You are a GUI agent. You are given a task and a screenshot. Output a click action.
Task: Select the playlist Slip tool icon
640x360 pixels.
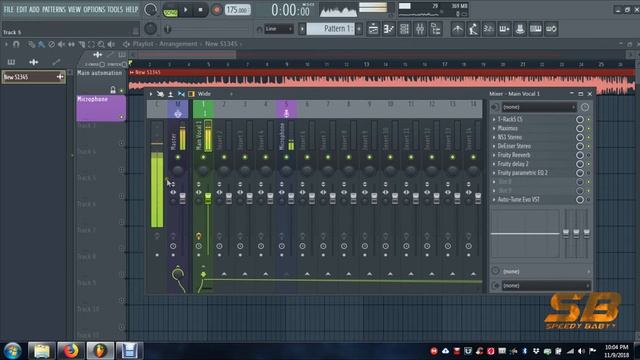pyautogui.click(x=71, y=44)
